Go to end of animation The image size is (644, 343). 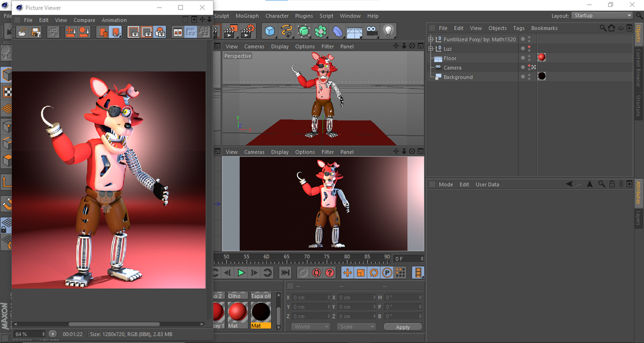(285, 273)
